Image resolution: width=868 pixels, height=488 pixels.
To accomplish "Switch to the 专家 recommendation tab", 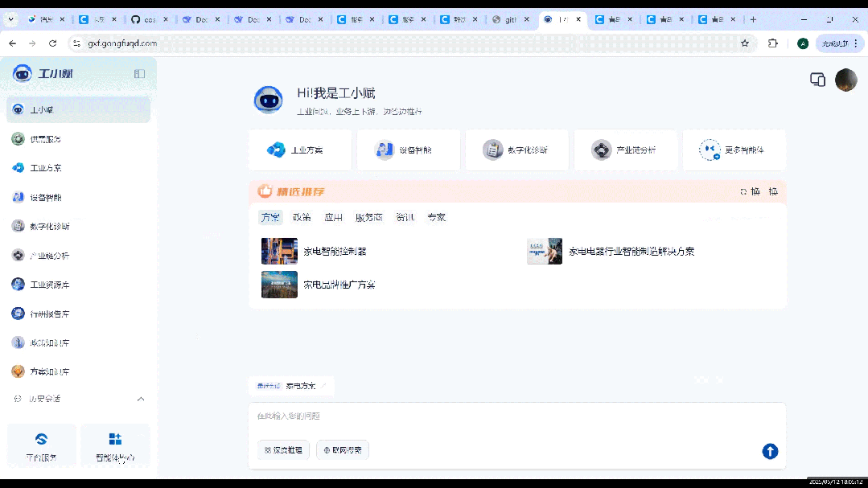I will coord(436,217).
